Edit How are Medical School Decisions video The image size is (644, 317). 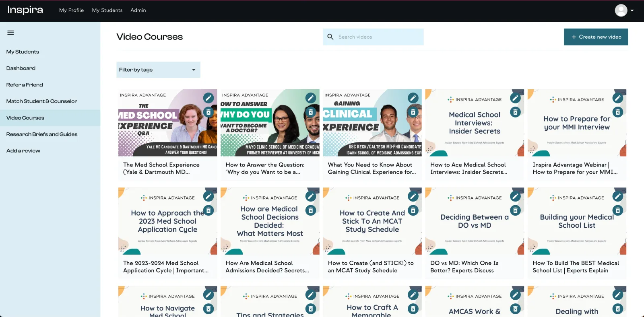[x=311, y=196]
